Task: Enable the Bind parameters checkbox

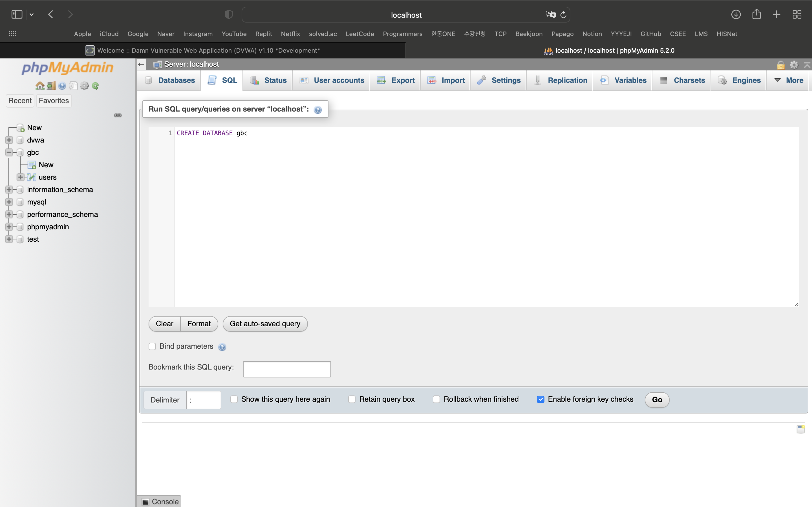Action: click(x=152, y=346)
